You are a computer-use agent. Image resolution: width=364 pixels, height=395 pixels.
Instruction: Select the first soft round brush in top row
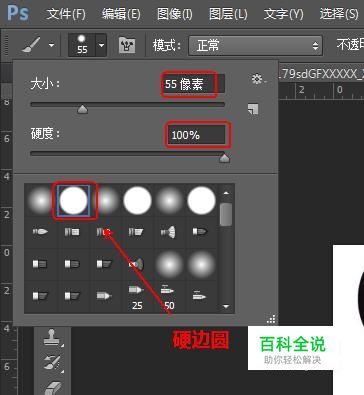pos(41,201)
